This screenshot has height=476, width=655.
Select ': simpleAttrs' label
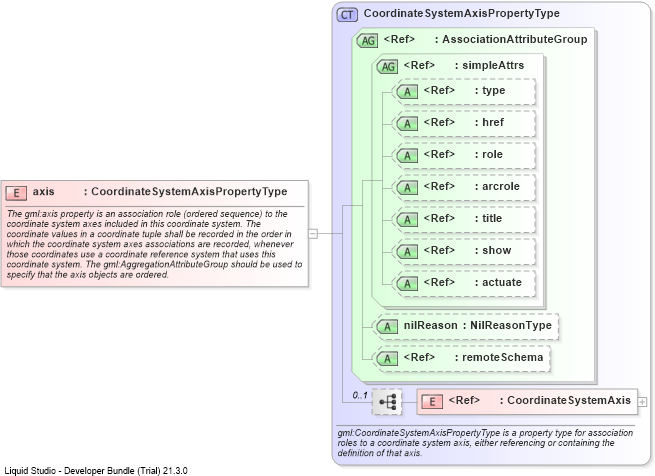489,65
